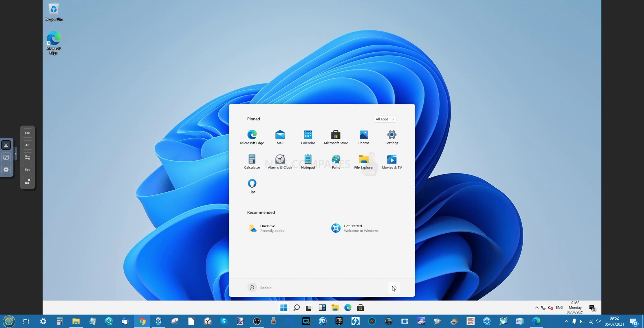Toggle the extra keys keyboard panel
Viewport: 644px width, 328px height.
coord(6,145)
